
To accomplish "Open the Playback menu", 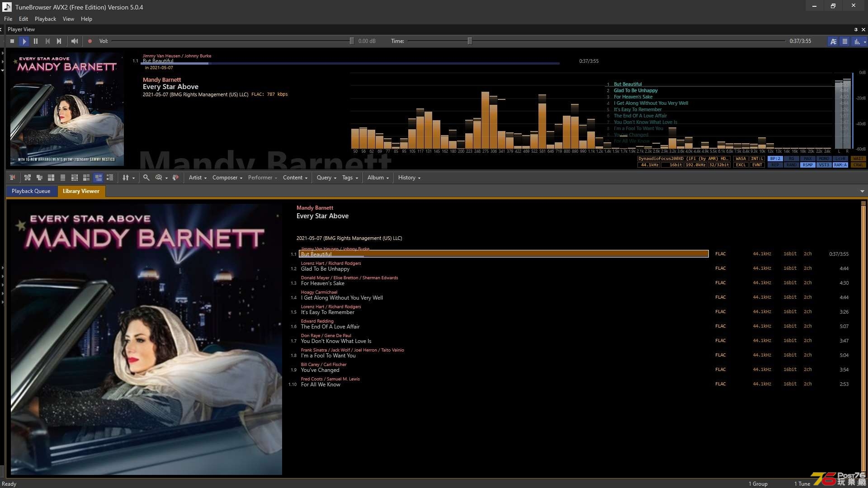I will 45,19.
